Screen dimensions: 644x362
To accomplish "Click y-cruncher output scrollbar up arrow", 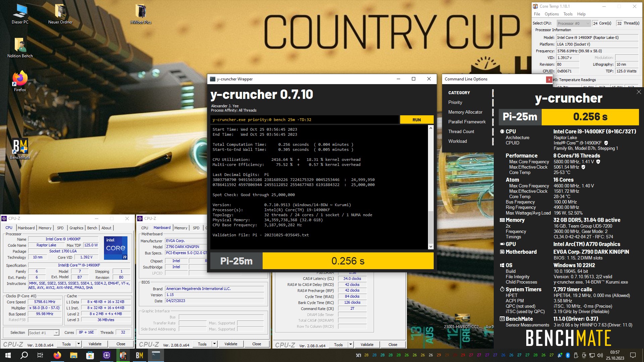I will point(431,128).
